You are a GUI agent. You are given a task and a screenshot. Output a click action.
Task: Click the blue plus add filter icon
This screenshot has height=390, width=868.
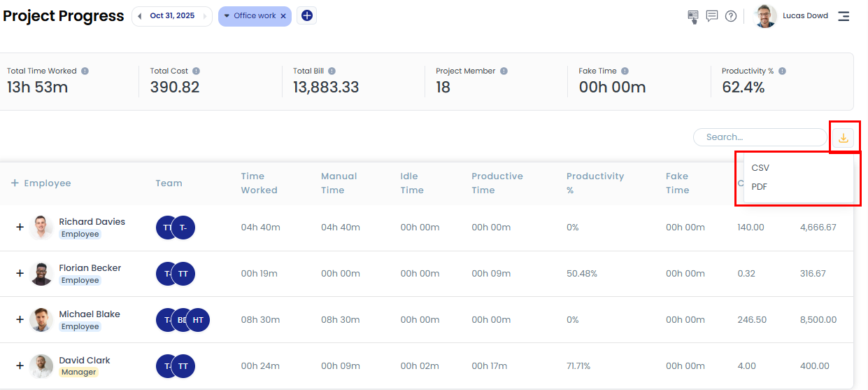306,15
